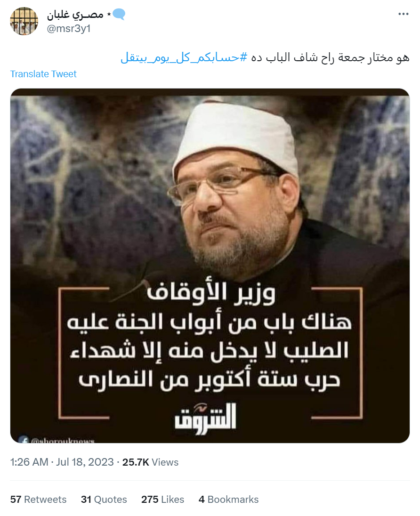Click the tweet text in Arabic
The image size is (420, 516).
[330, 57]
